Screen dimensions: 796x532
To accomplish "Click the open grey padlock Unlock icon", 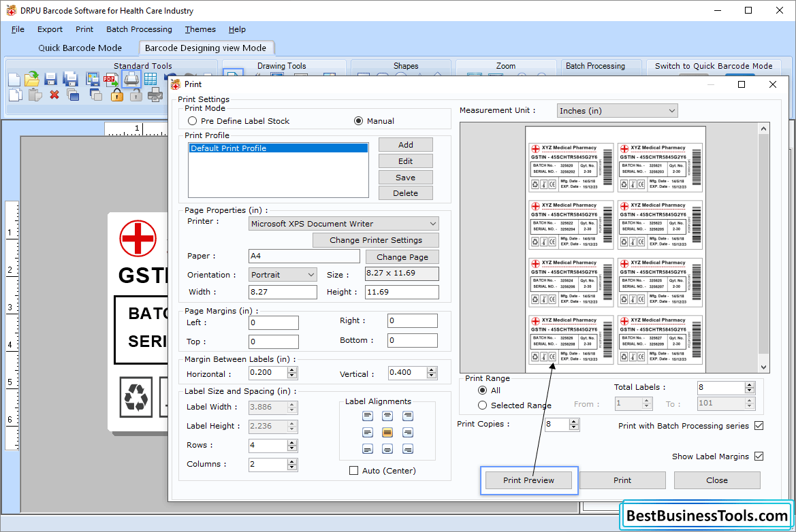I will point(136,95).
